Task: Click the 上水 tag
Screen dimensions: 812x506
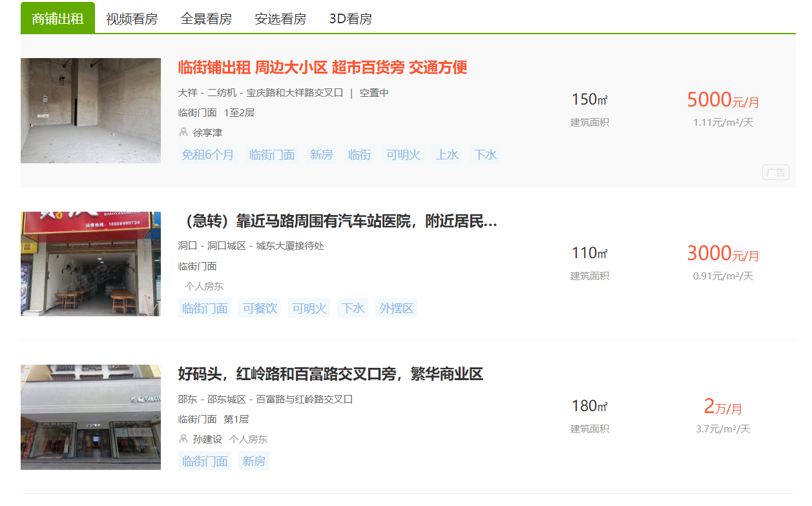Action: pos(447,155)
